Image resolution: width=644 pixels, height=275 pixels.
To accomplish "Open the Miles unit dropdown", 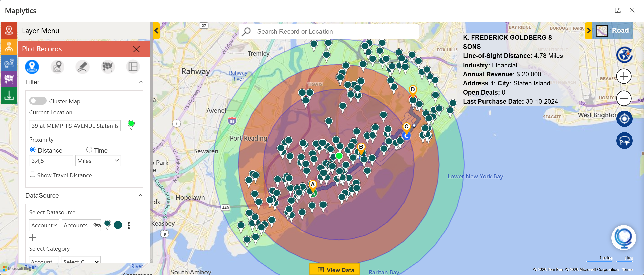I will (98, 161).
